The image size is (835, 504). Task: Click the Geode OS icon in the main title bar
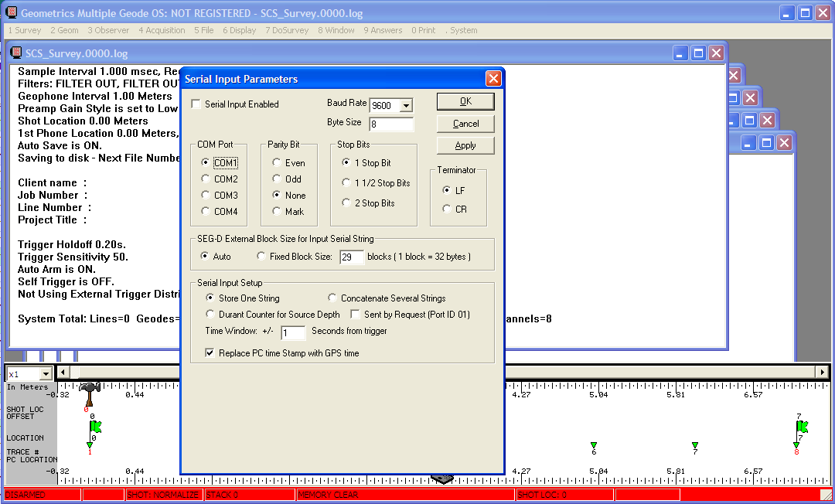click(9, 12)
